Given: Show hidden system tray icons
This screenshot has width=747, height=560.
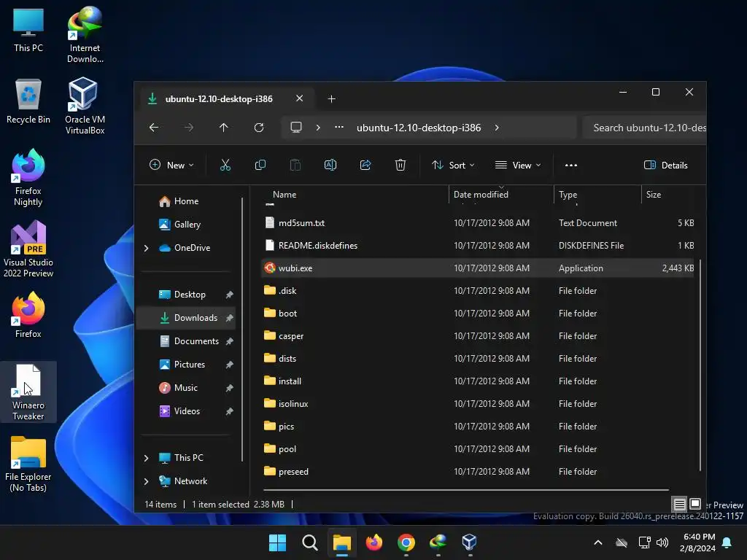Looking at the screenshot, I should [x=598, y=542].
